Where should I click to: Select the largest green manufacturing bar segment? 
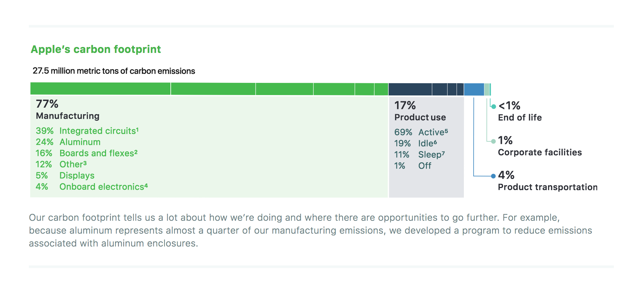(x=100, y=89)
